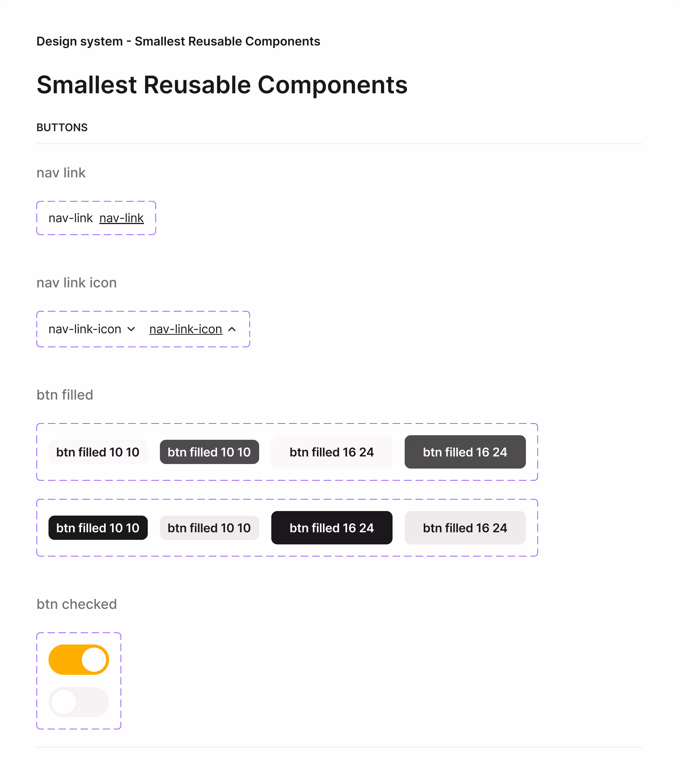Click the nav-link text link
Viewport: 679px width, 784px height.
click(x=71, y=218)
